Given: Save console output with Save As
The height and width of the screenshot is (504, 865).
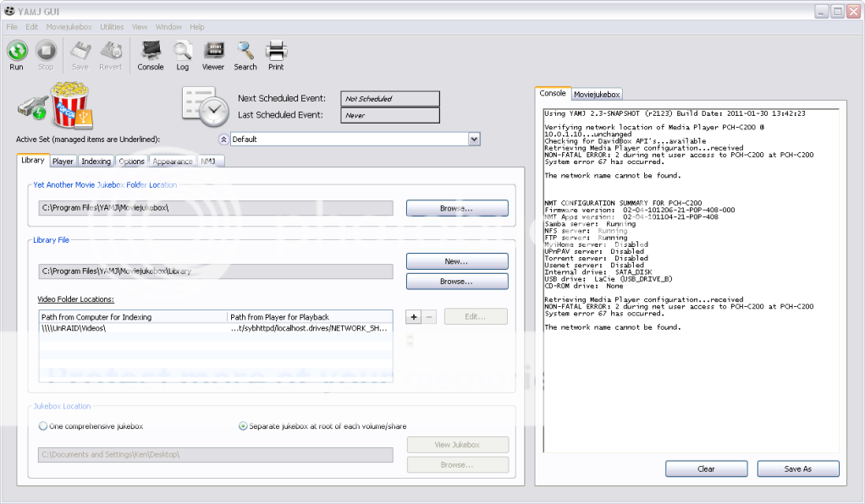Looking at the screenshot, I should [796, 468].
